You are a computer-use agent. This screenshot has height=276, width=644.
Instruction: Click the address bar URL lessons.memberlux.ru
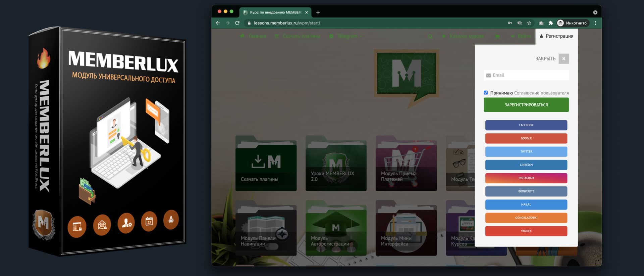pyautogui.click(x=287, y=23)
